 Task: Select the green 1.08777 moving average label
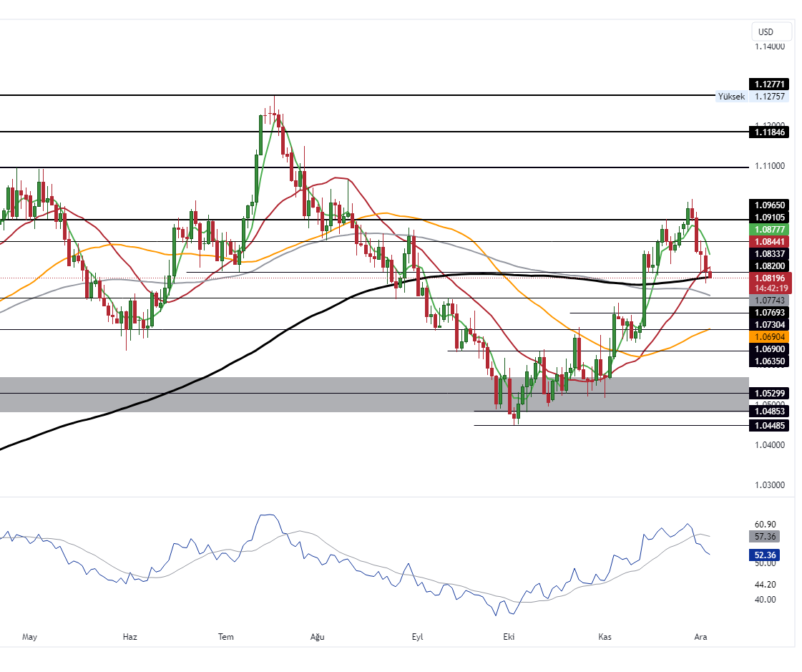point(770,230)
